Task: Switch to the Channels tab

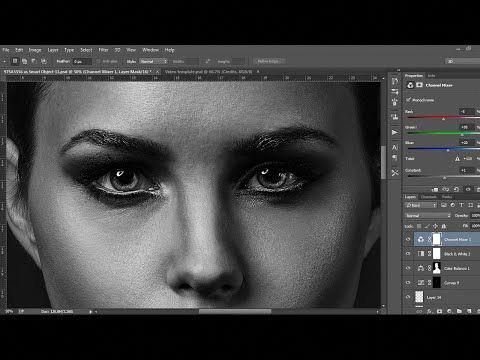Action: [428, 197]
